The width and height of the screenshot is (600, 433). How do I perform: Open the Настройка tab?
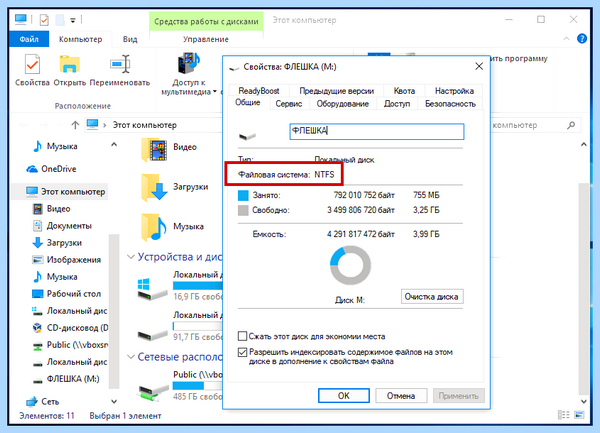tap(454, 91)
